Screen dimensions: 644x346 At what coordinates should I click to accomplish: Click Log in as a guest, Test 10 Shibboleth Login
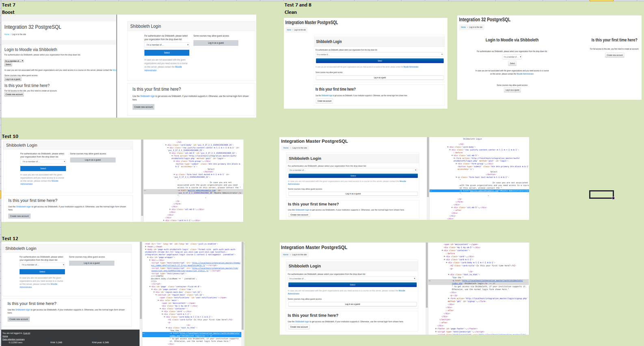93,160
